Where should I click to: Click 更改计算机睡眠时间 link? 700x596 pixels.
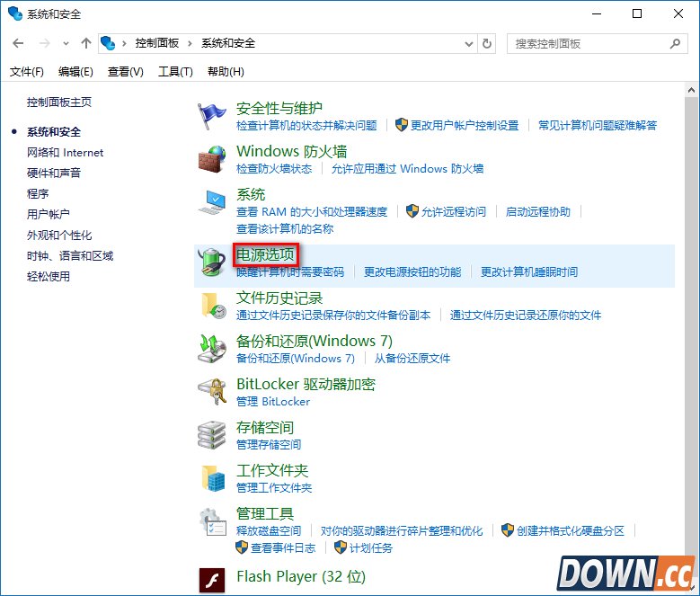coord(529,271)
